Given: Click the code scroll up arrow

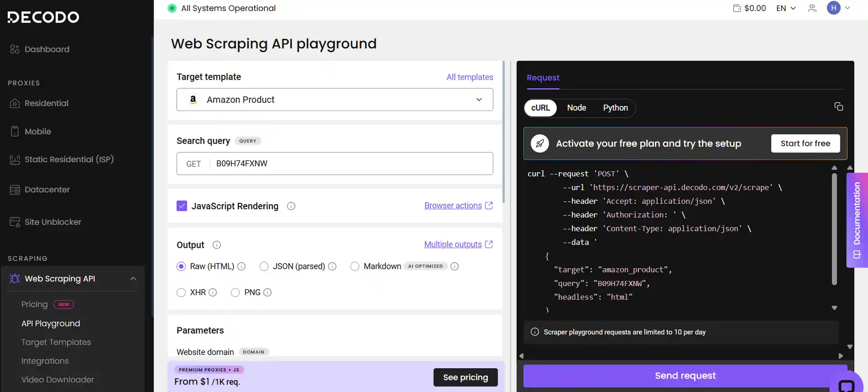Looking at the screenshot, I should pos(834,168).
